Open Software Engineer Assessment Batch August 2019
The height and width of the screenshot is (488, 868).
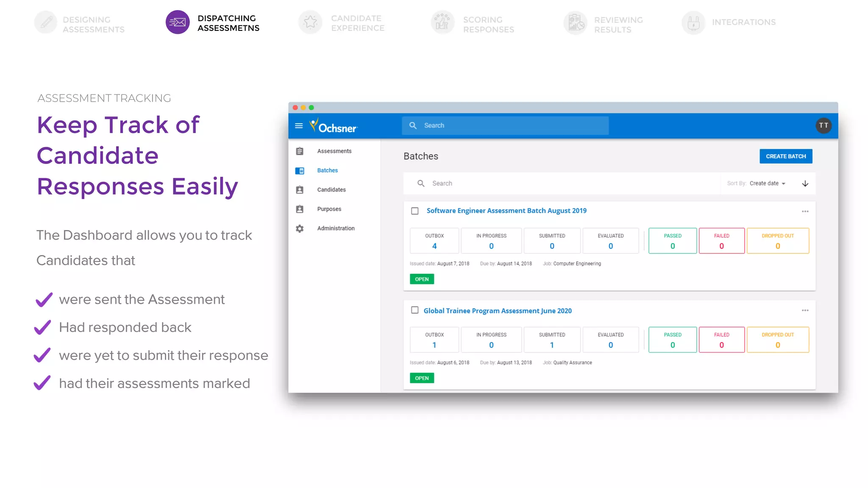point(506,211)
